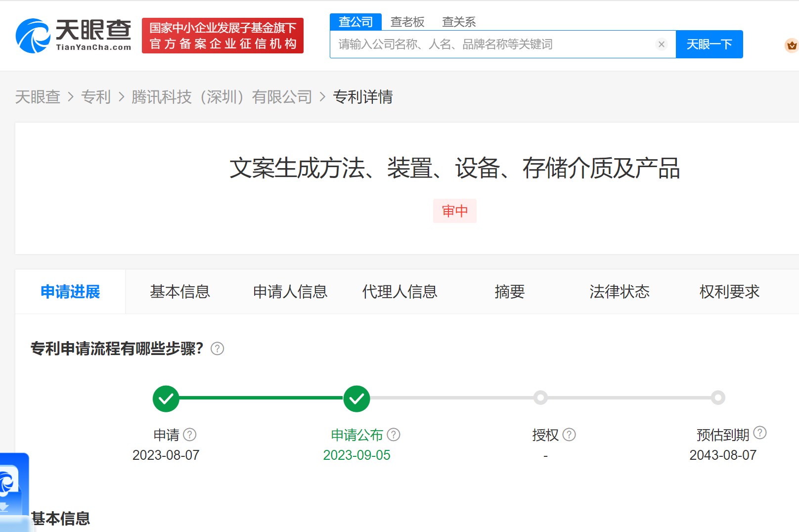Show help icon beside 授权 step
The image size is (799, 532).
[x=569, y=435]
